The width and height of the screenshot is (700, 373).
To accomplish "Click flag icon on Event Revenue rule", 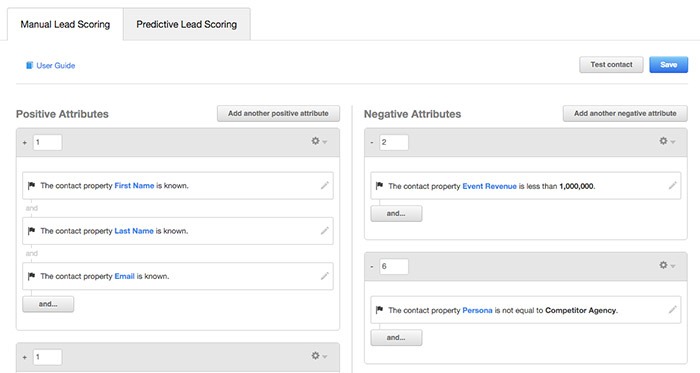I will pyautogui.click(x=379, y=186).
